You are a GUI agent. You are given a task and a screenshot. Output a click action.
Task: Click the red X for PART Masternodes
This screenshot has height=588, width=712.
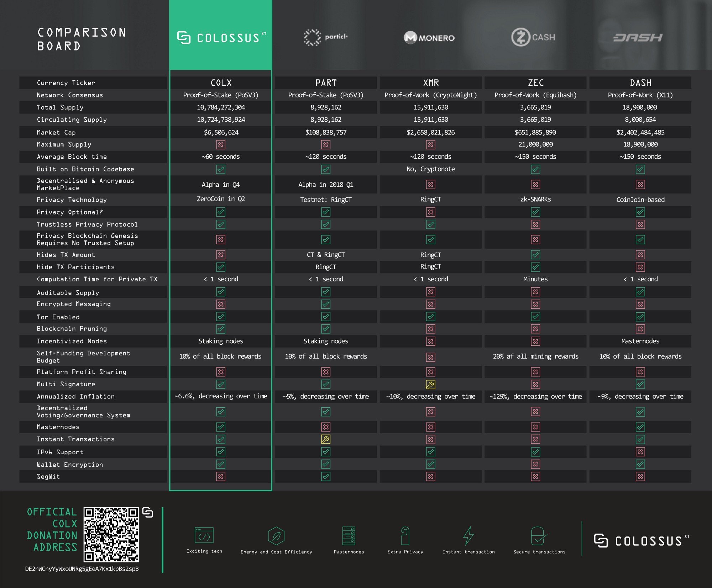point(325,427)
